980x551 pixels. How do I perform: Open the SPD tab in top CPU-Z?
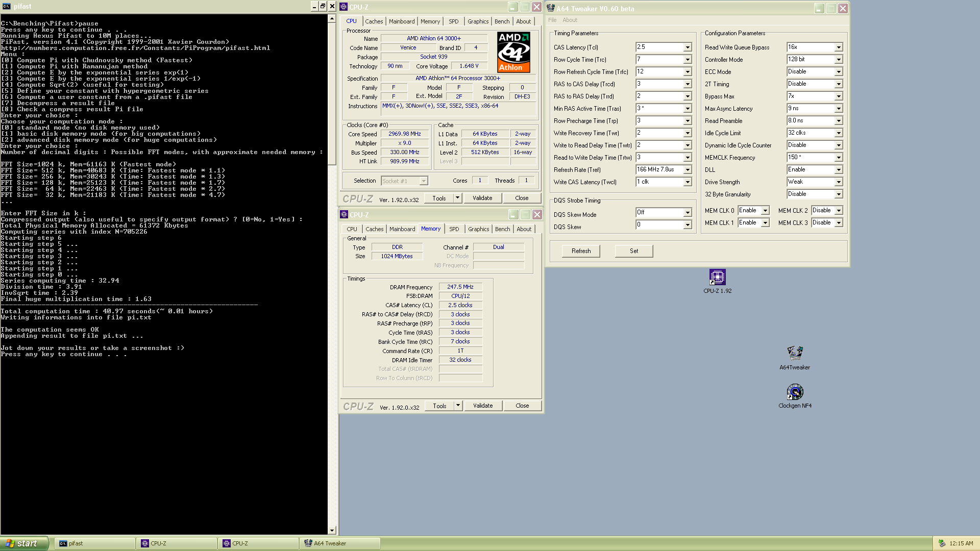click(454, 21)
